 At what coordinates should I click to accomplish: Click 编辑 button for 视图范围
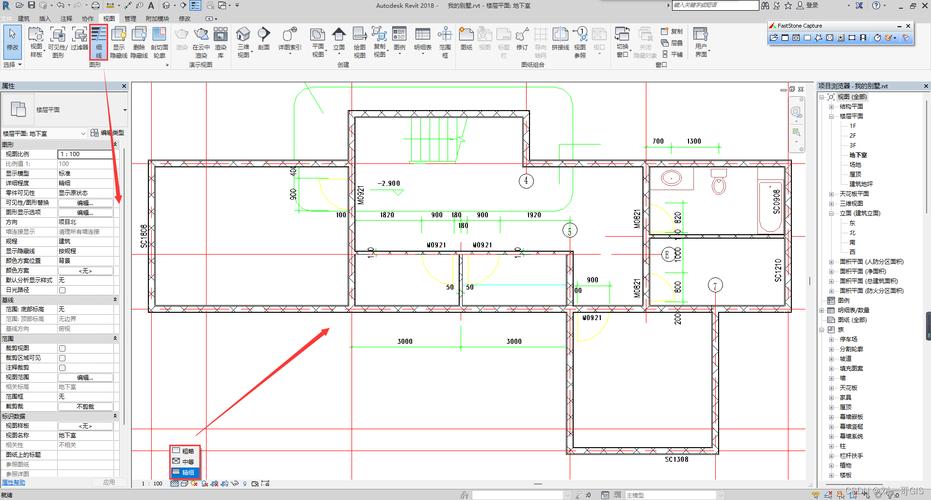click(85, 377)
